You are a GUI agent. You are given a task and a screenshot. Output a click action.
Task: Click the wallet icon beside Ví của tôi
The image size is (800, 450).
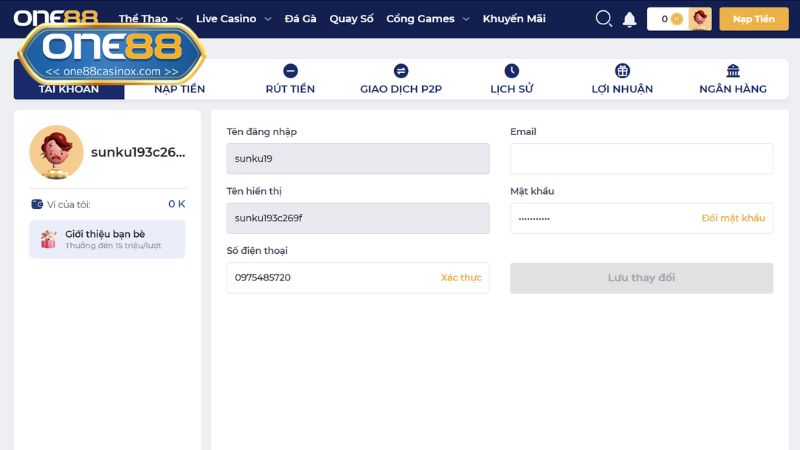37,204
